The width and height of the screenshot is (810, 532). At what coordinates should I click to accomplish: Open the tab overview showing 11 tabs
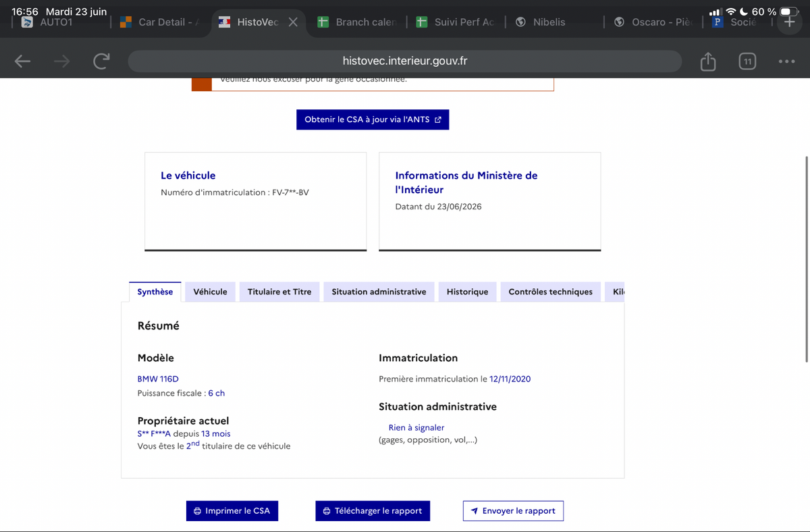747,61
